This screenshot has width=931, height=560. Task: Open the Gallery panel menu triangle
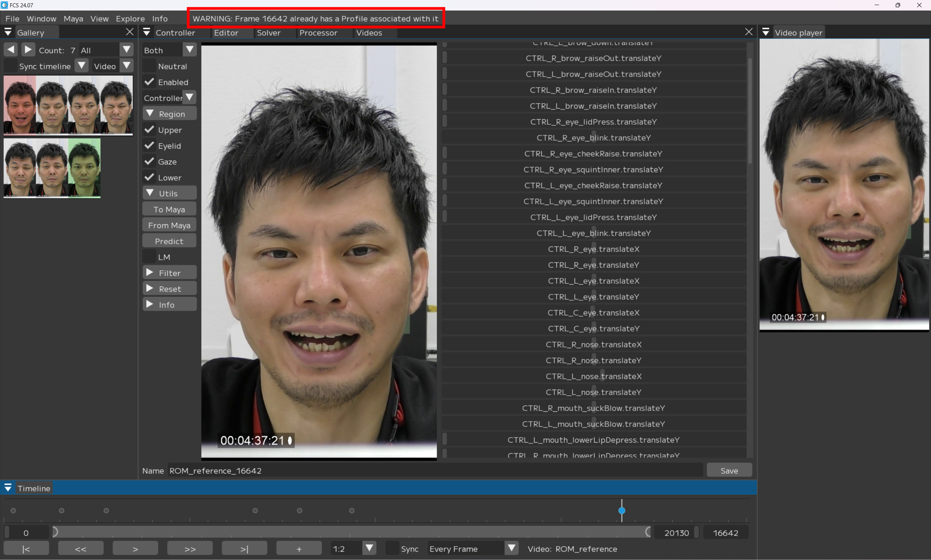[x=8, y=32]
